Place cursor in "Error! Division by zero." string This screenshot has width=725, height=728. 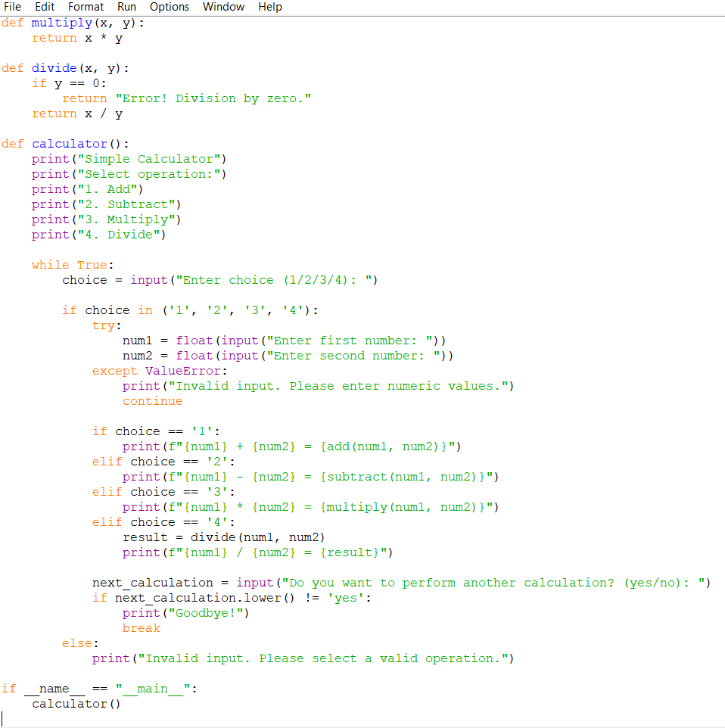point(213,98)
